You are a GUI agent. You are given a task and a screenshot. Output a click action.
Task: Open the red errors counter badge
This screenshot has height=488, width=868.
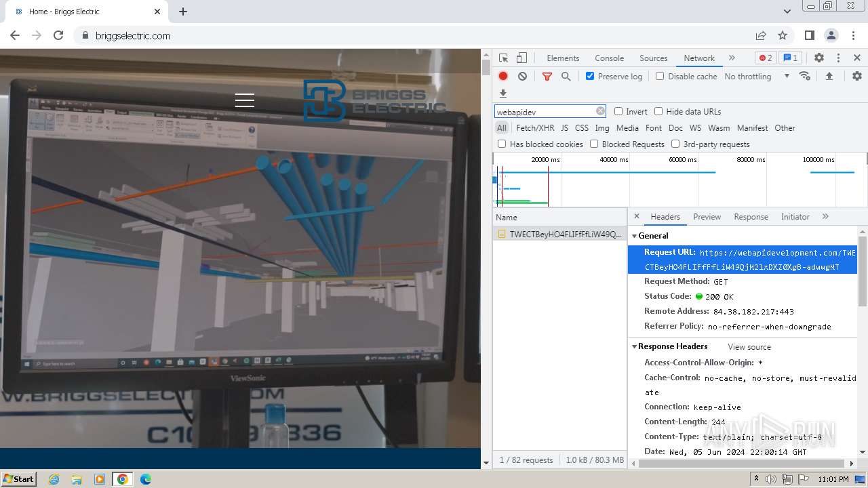tap(766, 58)
